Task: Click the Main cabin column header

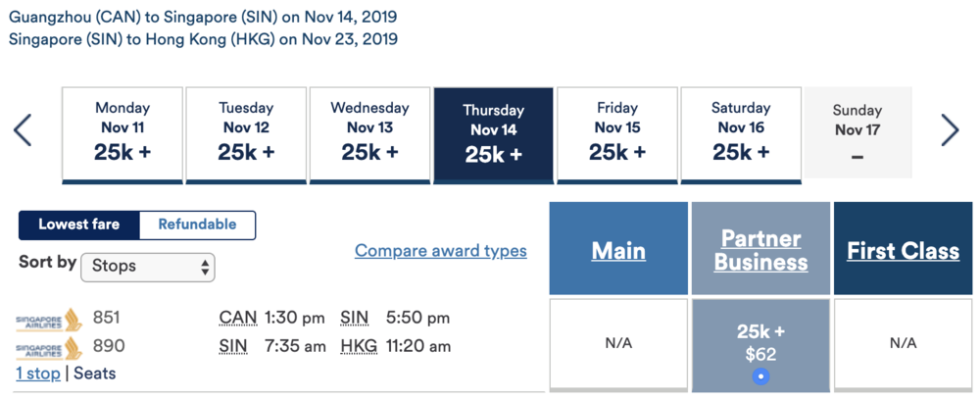Action: coord(618,250)
